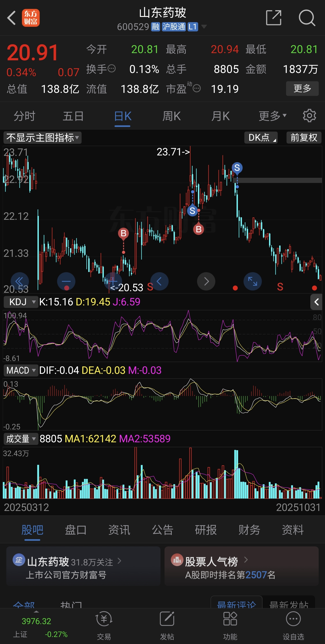
Task: Zoom in chart with plus button
Action: [113, 281]
